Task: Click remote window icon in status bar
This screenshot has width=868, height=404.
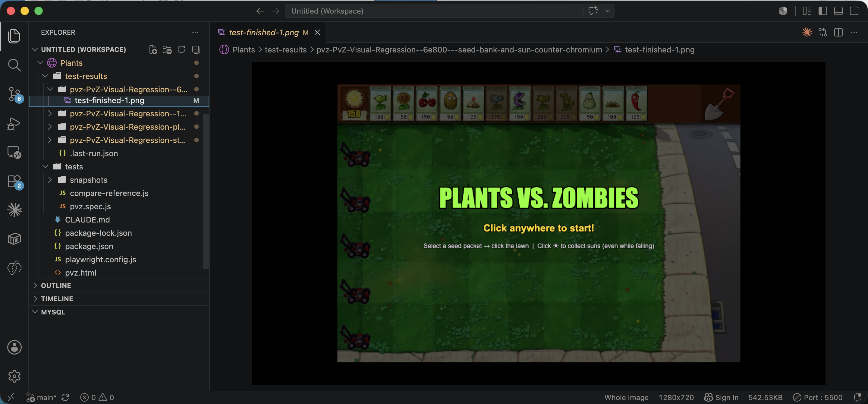Action: coord(11,397)
